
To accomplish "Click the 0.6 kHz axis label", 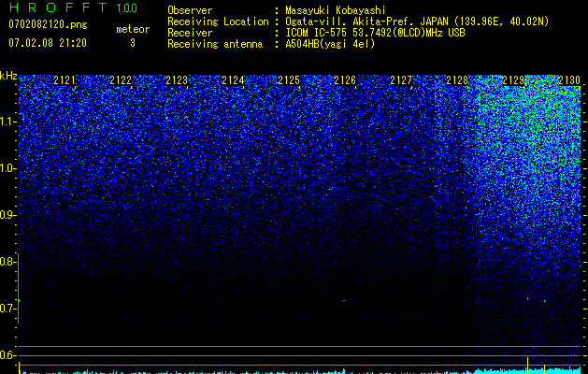I will coord(7,355).
